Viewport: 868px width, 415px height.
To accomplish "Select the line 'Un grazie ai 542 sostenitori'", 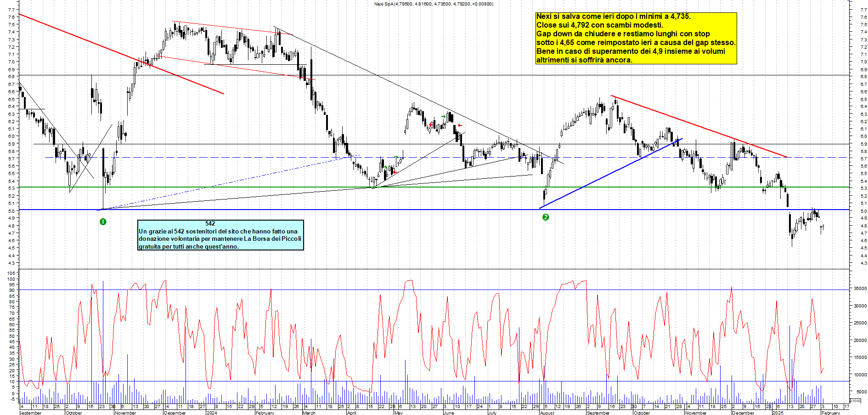I will (218, 231).
